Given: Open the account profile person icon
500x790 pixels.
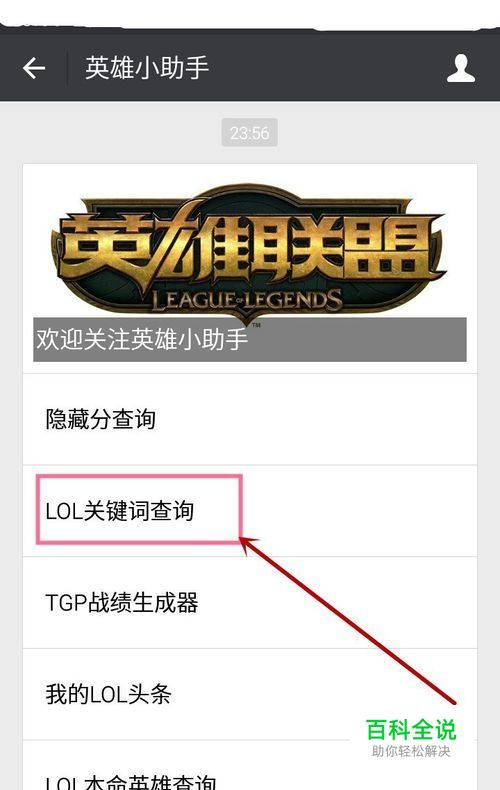Looking at the screenshot, I should tap(461, 69).
